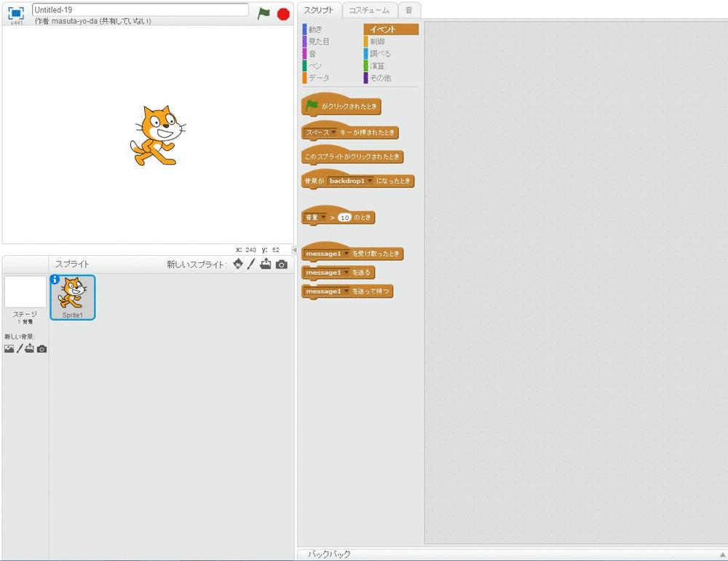728x561 pixels.
Task: Choose new backdrop from library icon
Action: [9, 348]
